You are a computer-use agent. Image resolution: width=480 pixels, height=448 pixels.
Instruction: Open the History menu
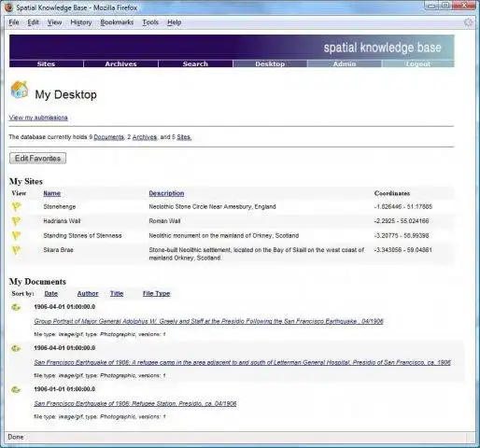coord(81,22)
